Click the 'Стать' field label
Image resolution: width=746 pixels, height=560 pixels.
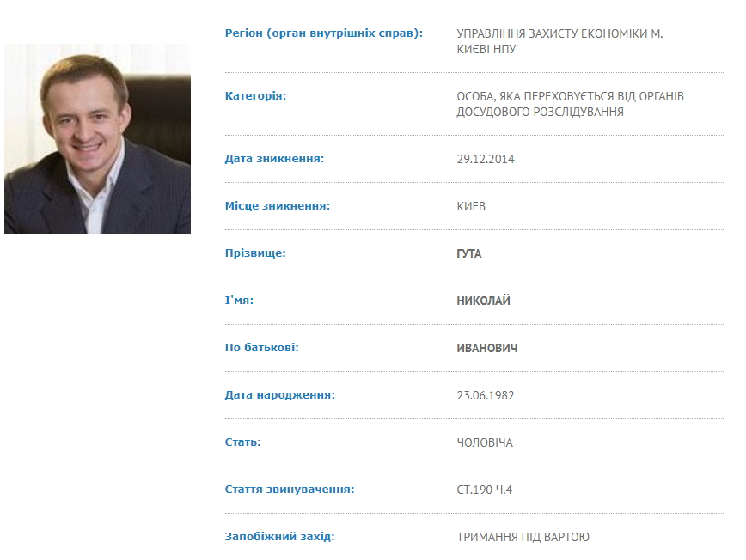(x=242, y=442)
